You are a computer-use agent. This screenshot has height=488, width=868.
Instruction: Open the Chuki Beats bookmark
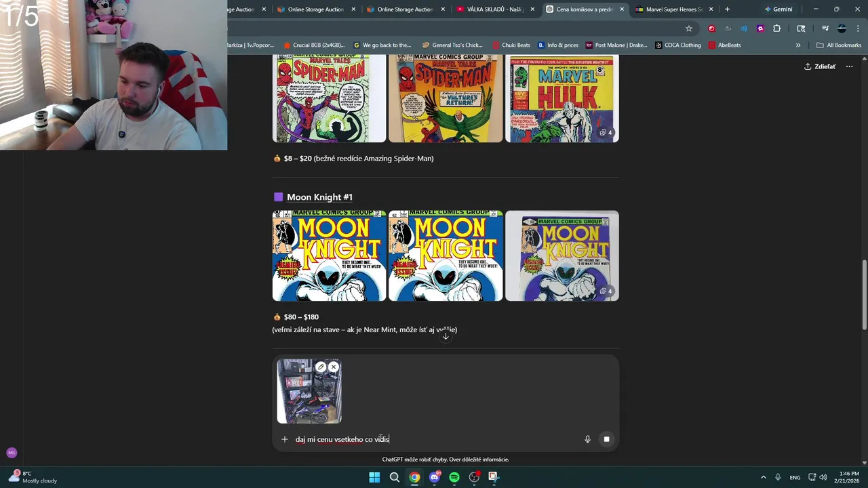tap(511, 45)
